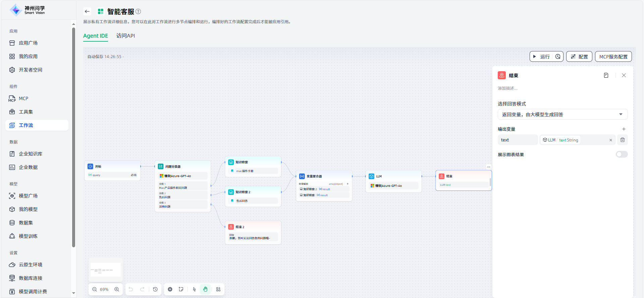
Task: Open the three-dot menu above 结束 node
Action: 489,167
